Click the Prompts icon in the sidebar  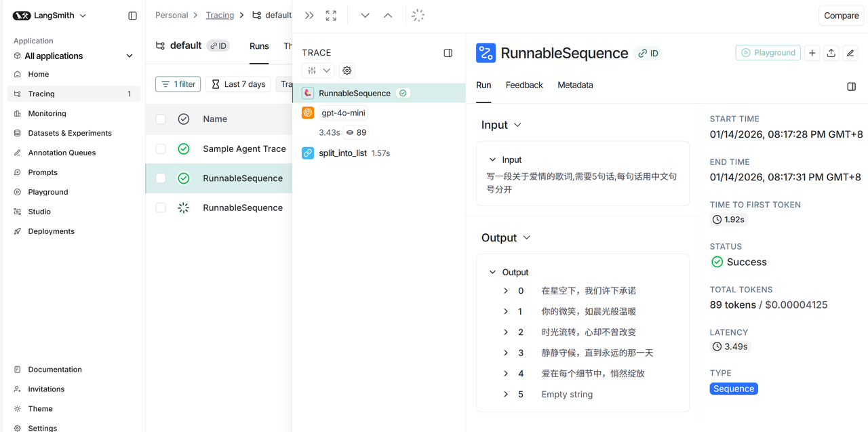[x=18, y=172]
